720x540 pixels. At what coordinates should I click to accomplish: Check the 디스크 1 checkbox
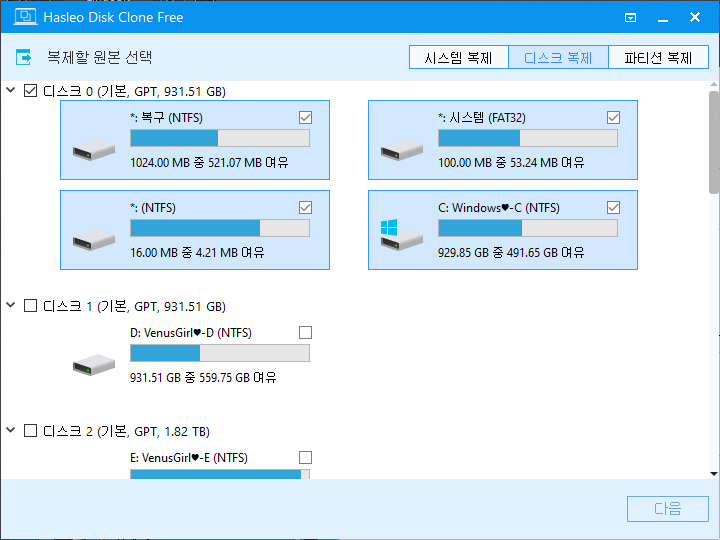point(30,305)
